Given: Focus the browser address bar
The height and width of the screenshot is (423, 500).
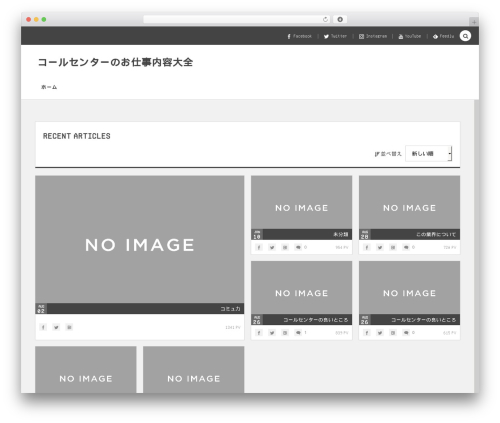Looking at the screenshot, I should click(233, 19).
